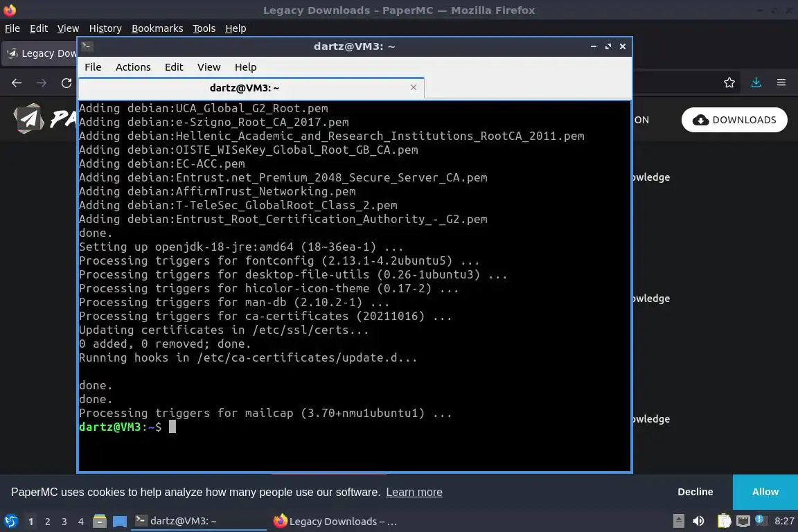Switch to workspace 3
The image size is (798, 532).
(x=64, y=522)
